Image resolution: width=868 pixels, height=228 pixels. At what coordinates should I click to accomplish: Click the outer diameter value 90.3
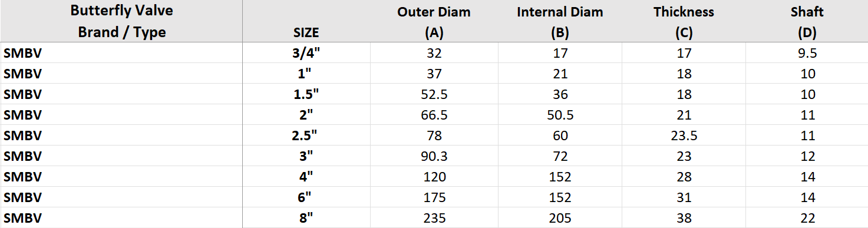(x=434, y=156)
